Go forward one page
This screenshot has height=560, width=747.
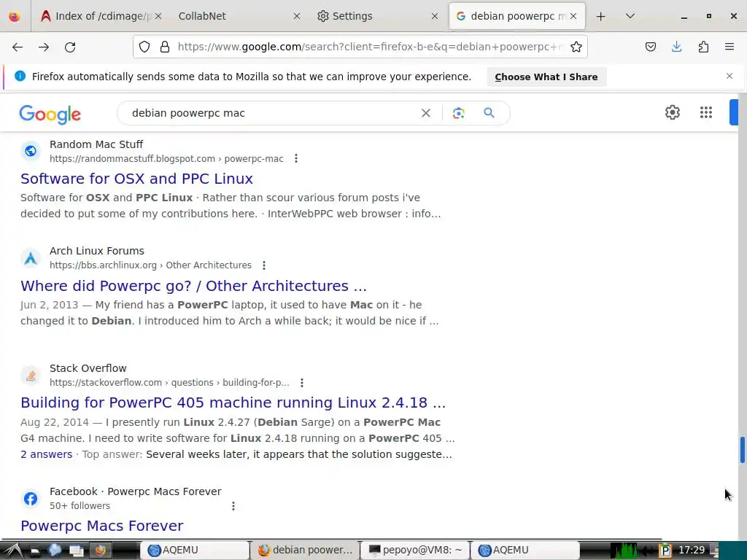pyautogui.click(x=44, y=47)
